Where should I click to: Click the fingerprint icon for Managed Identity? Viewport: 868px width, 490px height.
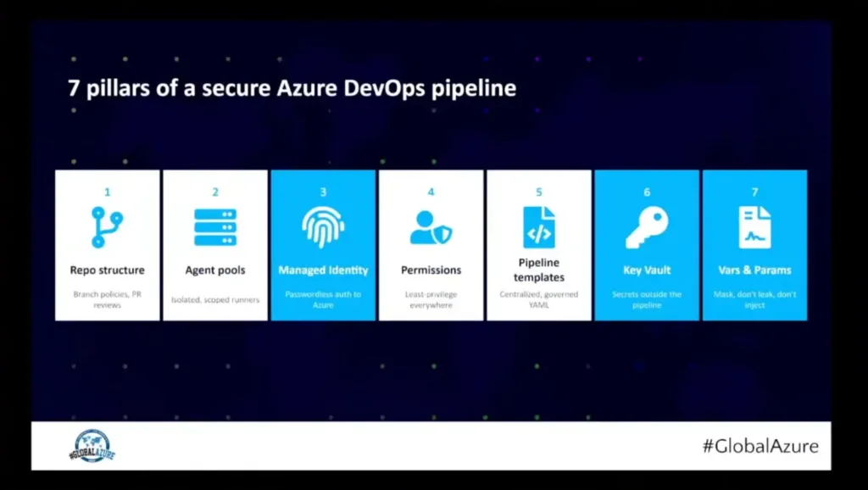(323, 227)
